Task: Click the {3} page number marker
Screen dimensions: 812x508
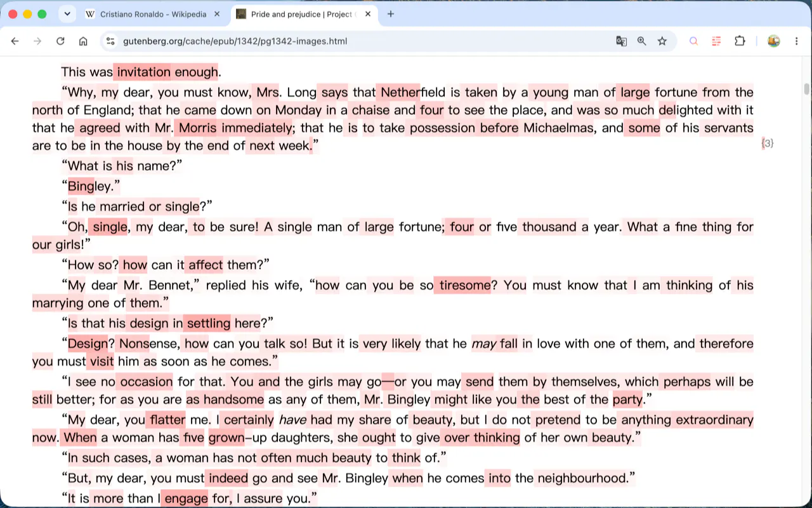Action: click(x=768, y=144)
